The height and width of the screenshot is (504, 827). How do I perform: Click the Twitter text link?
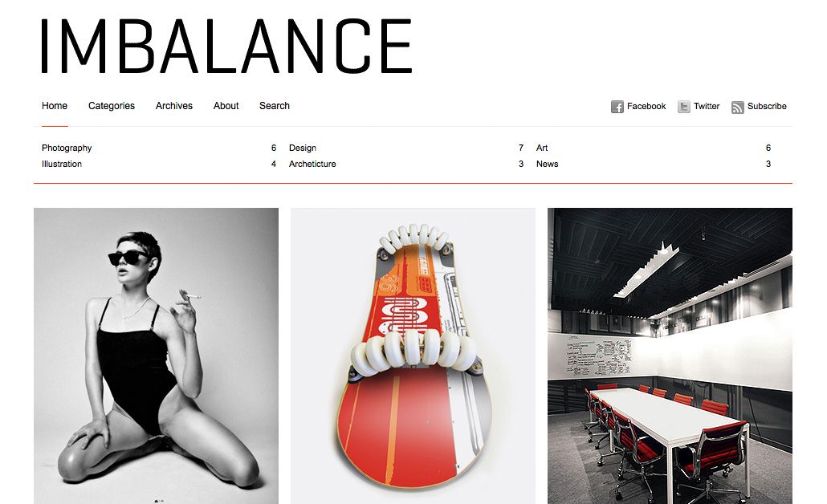tap(707, 106)
